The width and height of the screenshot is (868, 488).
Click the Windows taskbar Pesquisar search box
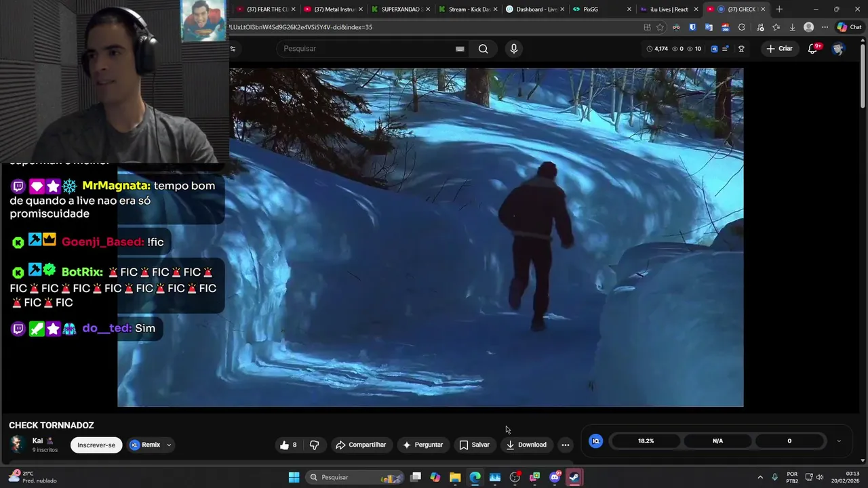(354, 477)
